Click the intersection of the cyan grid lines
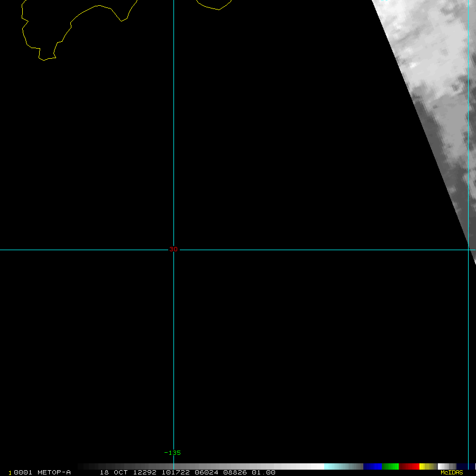The image size is (476, 476). pyautogui.click(x=173, y=250)
